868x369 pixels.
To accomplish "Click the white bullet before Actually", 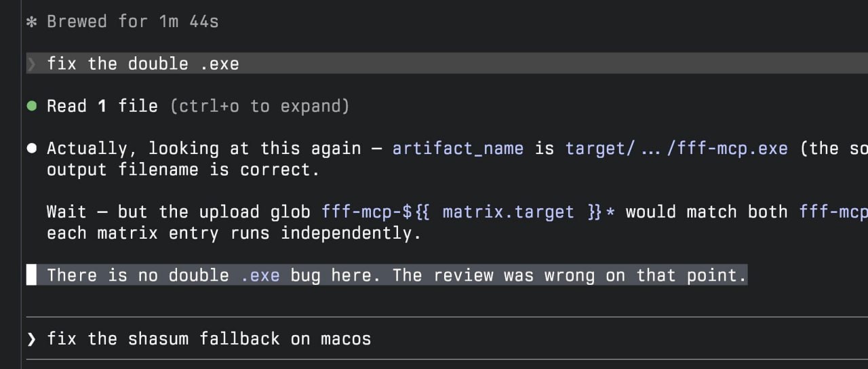I will [x=31, y=149].
